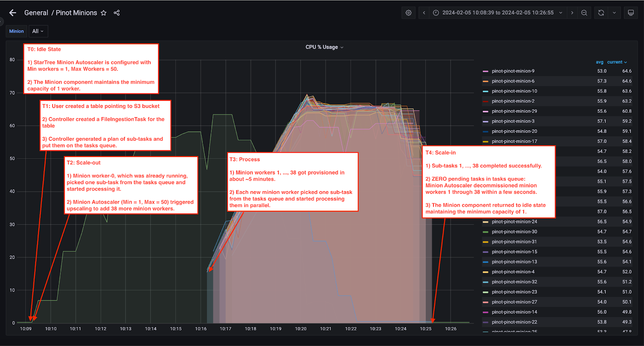The height and width of the screenshot is (346, 644).
Task: Open refresh interval dropdown
Action: point(614,13)
